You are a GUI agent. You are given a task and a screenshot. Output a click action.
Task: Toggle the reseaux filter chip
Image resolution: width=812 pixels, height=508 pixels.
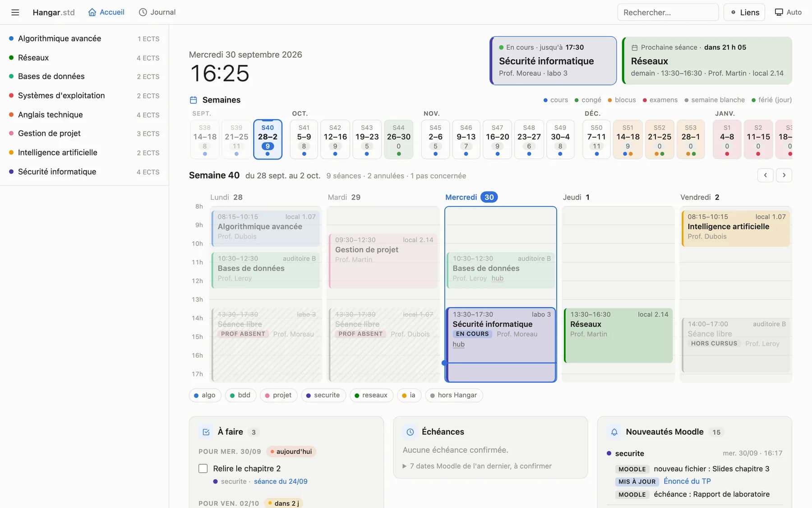coord(371,396)
